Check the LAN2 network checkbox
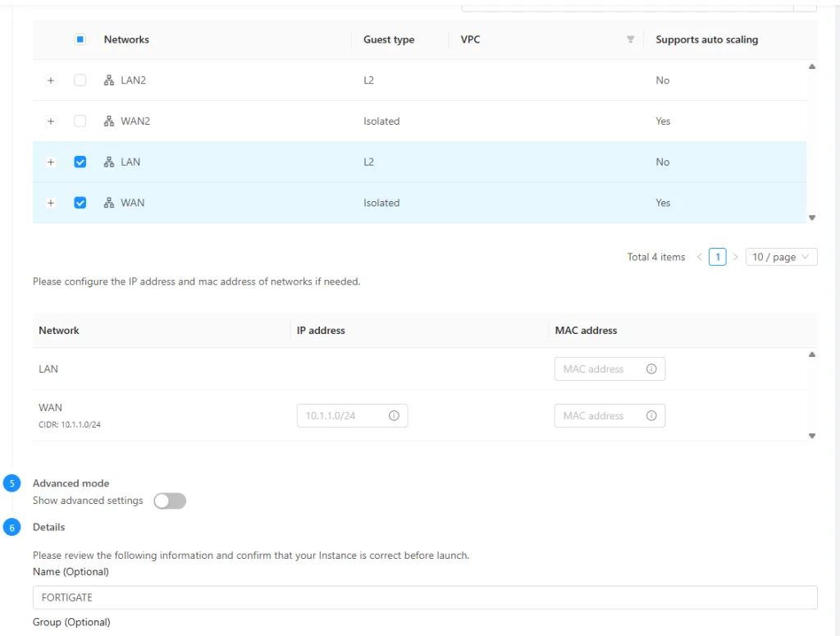Viewport: 840px width, 636px height. tap(80, 80)
